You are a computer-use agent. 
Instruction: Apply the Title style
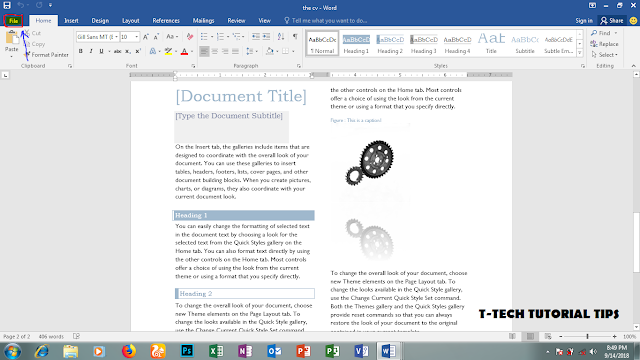491,43
